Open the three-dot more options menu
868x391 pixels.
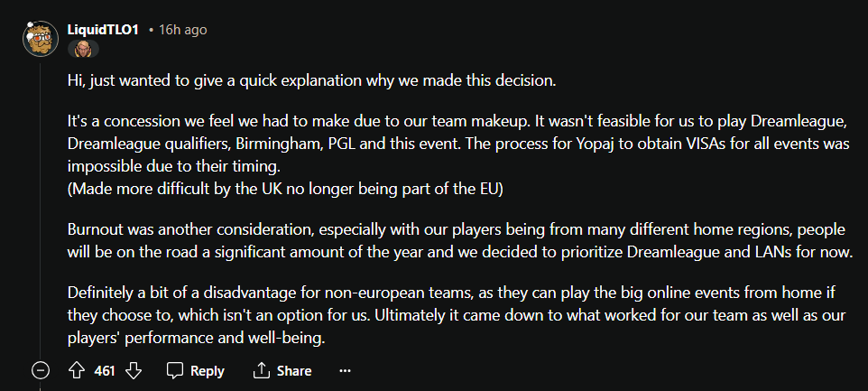point(345,371)
